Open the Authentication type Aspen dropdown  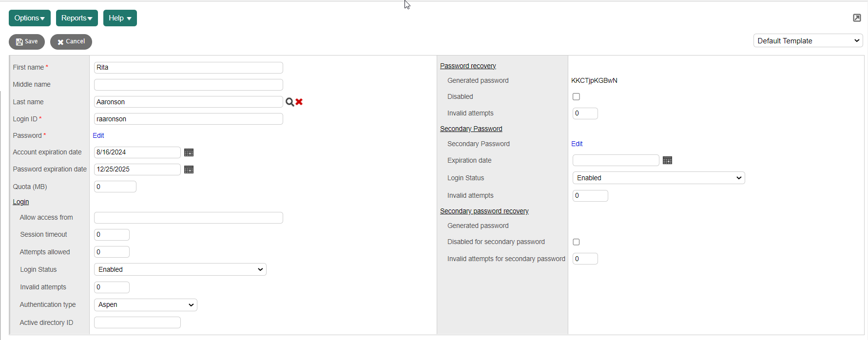click(x=145, y=305)
